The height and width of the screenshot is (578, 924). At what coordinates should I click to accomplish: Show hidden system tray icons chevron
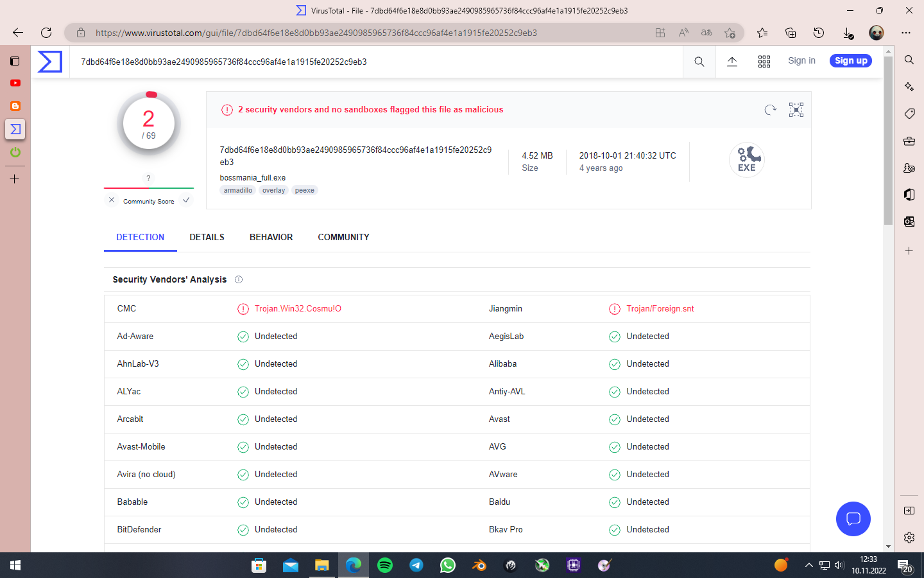coord(809,565)
